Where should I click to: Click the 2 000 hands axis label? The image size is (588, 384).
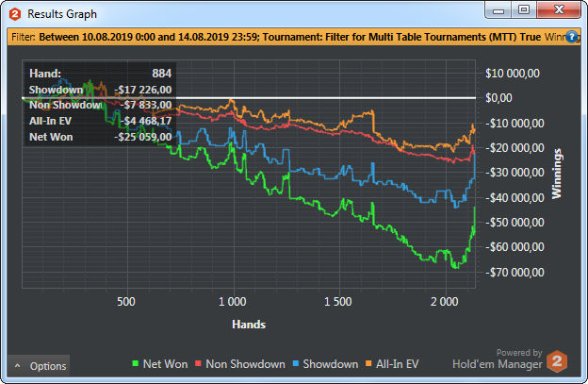click(445, 301)
